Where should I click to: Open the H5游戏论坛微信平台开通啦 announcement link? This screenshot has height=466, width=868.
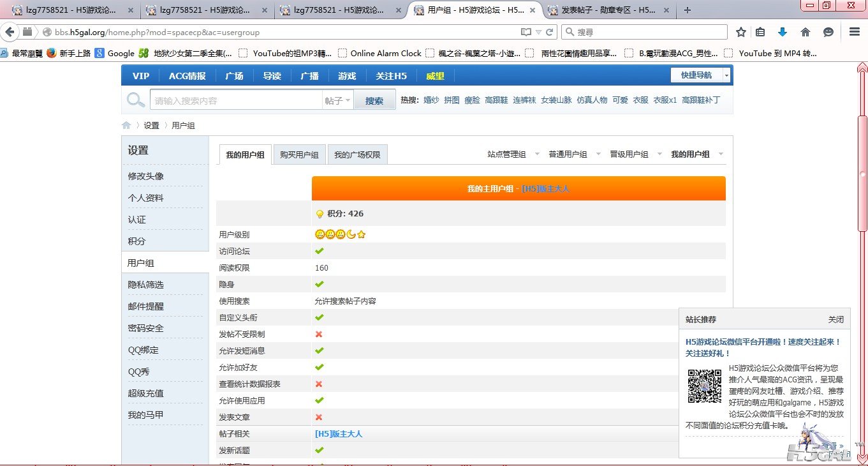763,347
